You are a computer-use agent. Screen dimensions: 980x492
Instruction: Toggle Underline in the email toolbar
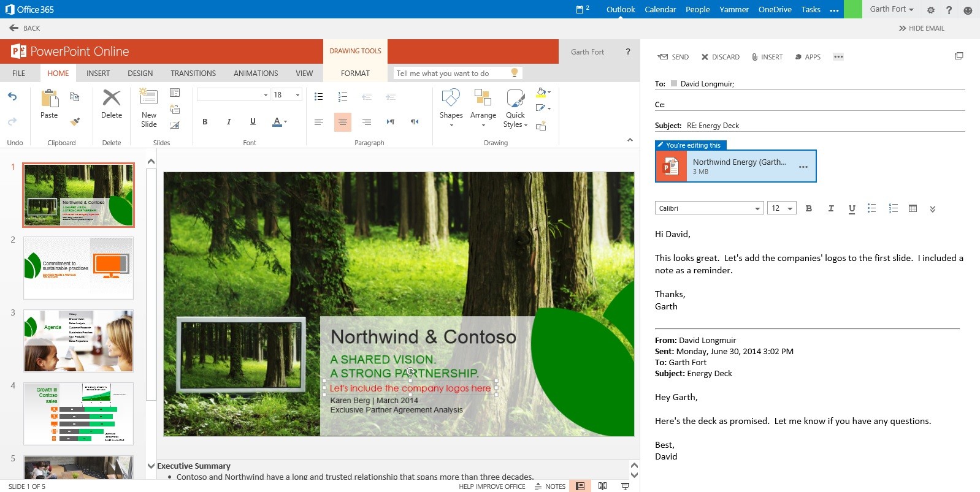click(x=852, y=209)
